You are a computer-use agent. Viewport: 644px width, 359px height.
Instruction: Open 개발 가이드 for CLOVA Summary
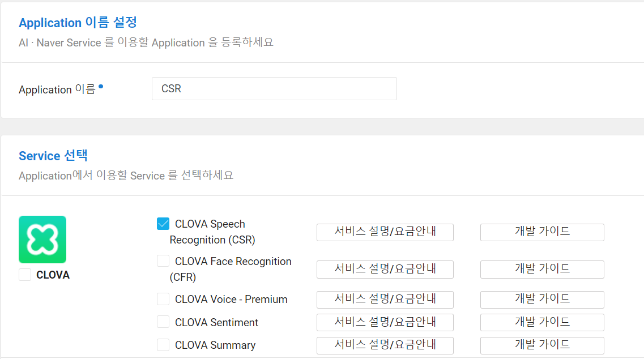(542, 345)
